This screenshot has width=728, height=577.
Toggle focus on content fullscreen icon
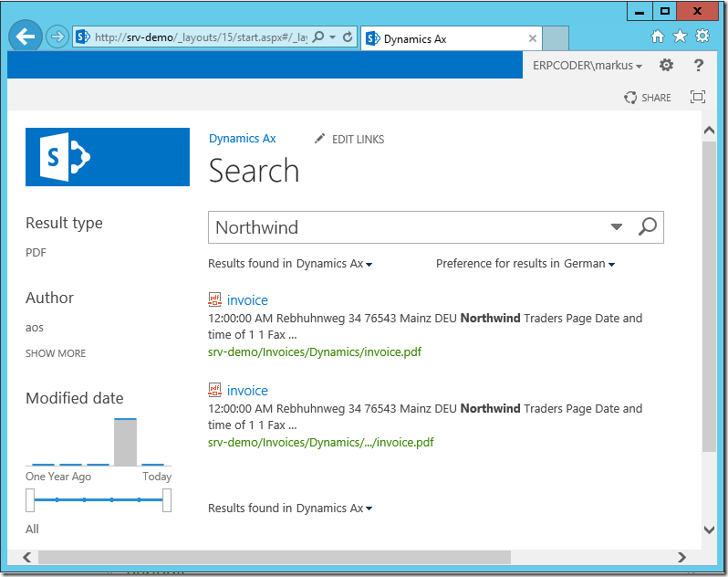click(698, 97)
